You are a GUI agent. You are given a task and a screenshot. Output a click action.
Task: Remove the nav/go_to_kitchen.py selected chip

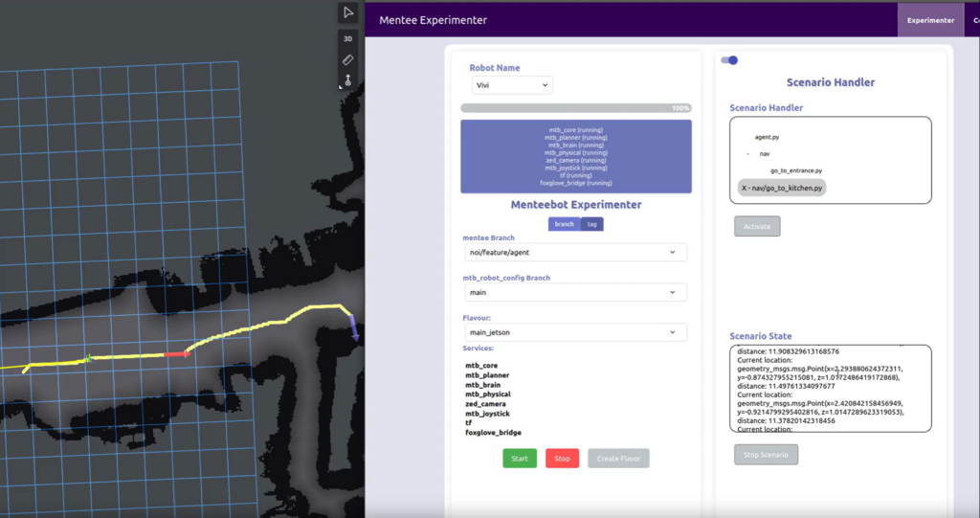746,189
